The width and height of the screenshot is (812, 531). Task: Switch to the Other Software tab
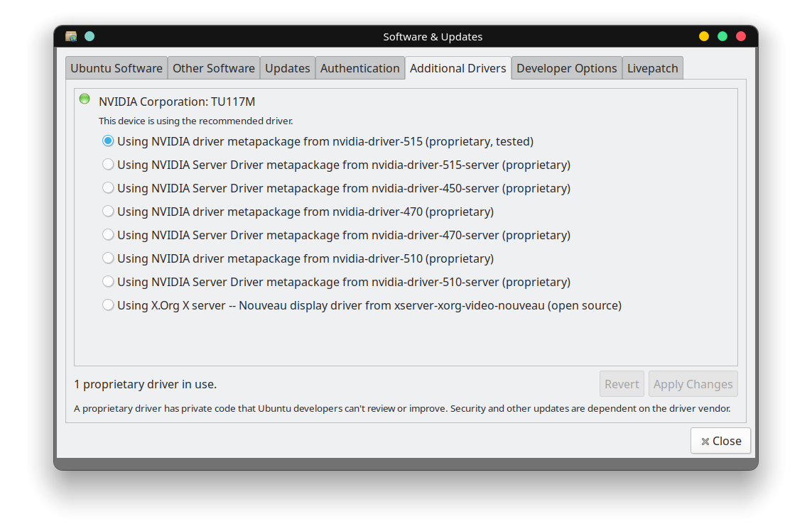[213, 68]
